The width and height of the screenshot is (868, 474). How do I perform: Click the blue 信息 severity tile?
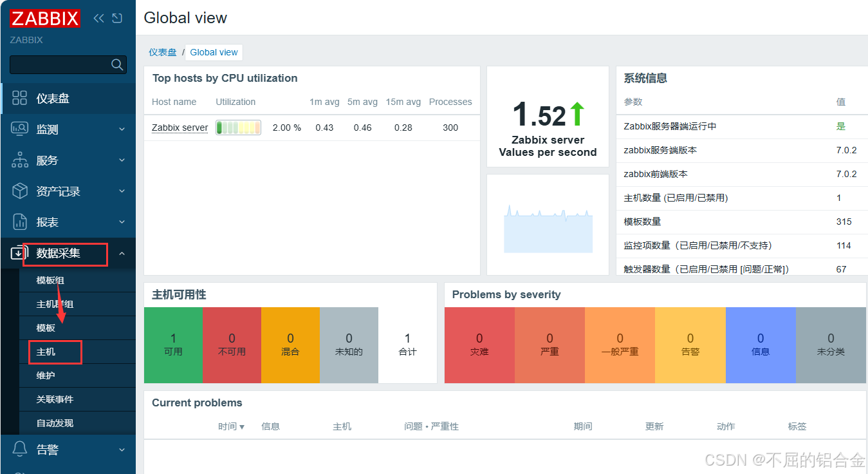point(761,345)
